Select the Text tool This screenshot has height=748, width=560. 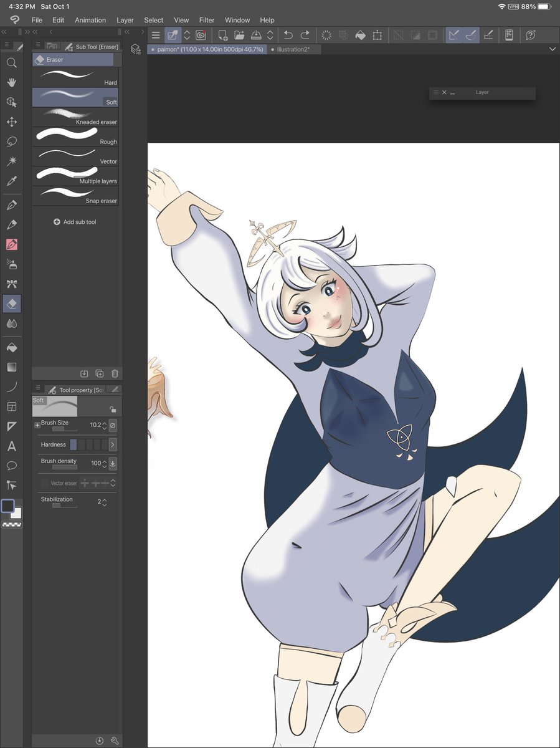[x=11, y=446]
